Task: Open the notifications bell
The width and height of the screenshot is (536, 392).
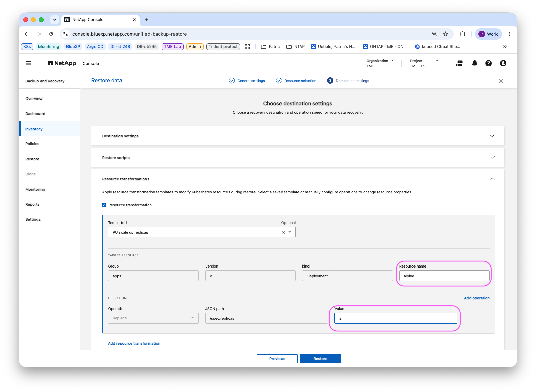Action: pyautogui.click(x=475, y=63)
